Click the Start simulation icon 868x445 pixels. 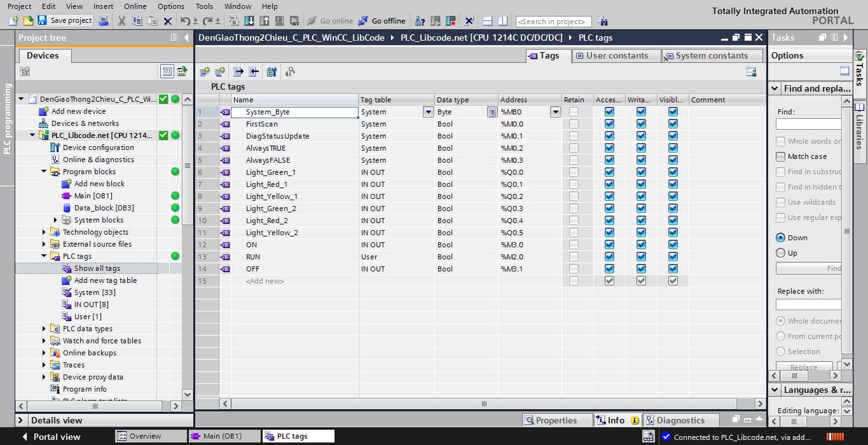[279, 21]
